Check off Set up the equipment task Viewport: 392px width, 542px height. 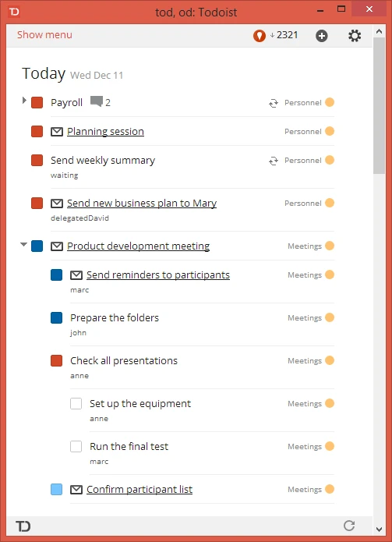coord(76,403)
